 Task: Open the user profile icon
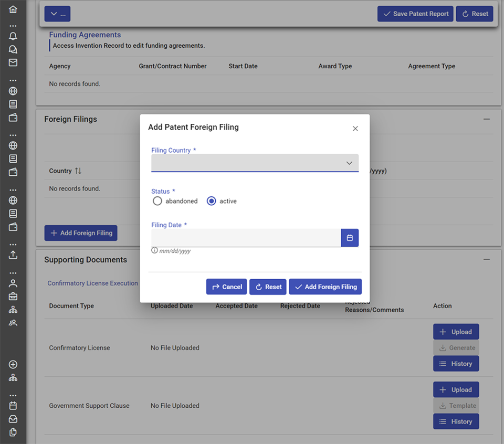click(13, 283)
